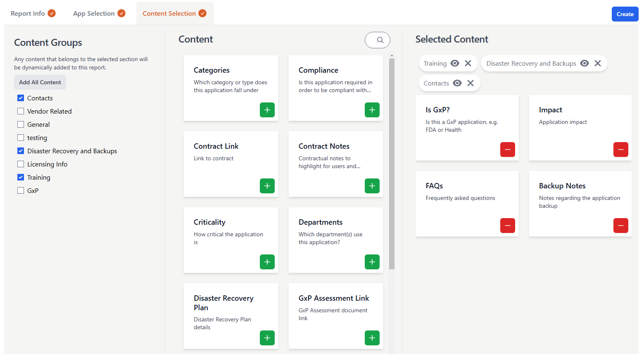
Task: Add GxP Assessment Link to report
Action: tap(372, 338)
